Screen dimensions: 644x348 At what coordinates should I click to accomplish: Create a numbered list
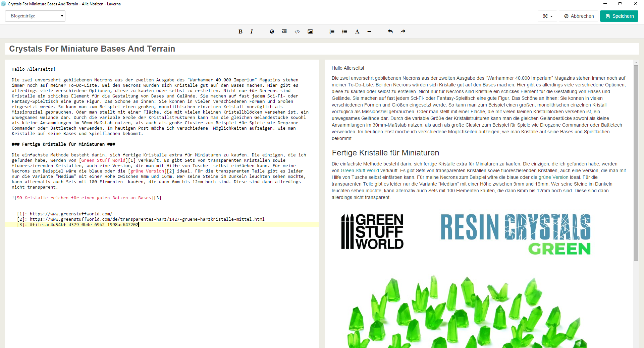(x=332, y=31)
